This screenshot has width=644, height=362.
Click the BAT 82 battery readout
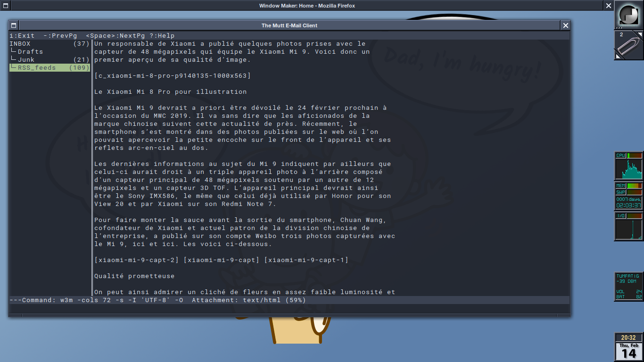click(629, 297)
